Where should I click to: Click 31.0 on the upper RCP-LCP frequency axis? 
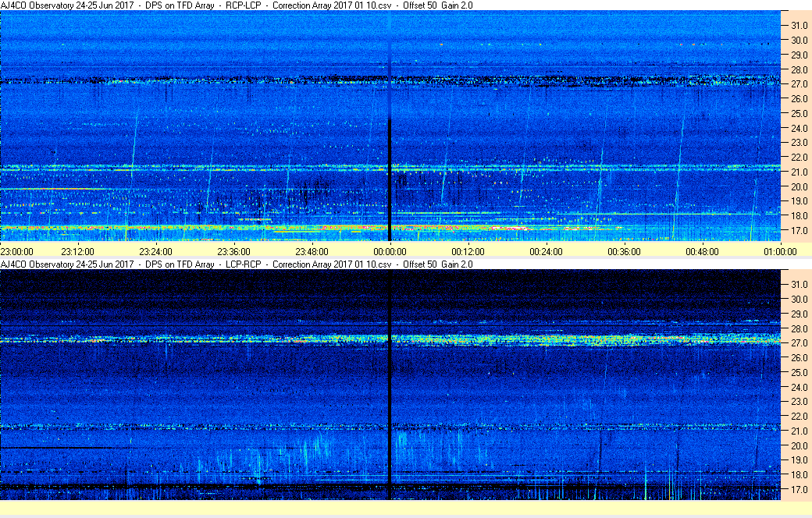tap(799, 26)
